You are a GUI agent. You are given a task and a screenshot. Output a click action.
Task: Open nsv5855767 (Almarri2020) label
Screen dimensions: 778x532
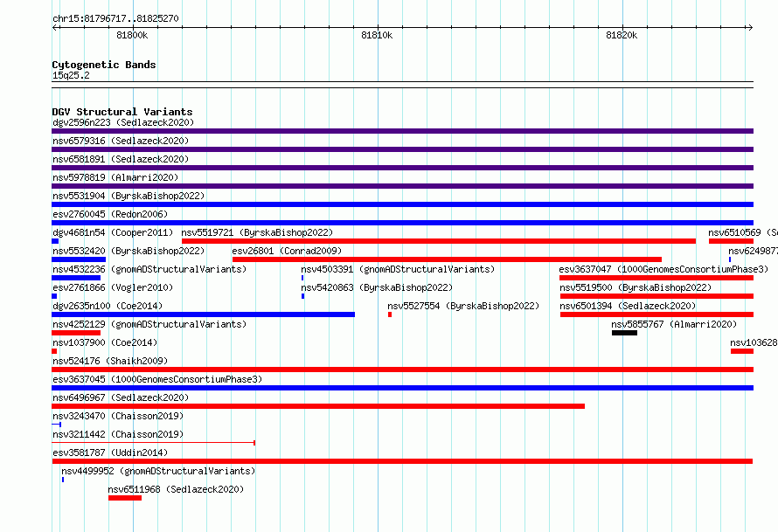(674, 324)
